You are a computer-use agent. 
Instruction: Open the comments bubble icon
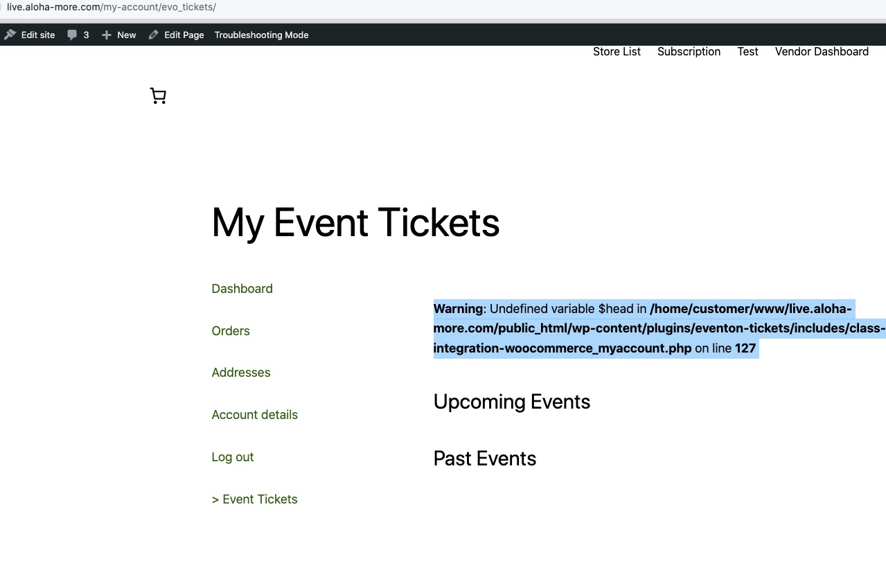click(72, 35)
